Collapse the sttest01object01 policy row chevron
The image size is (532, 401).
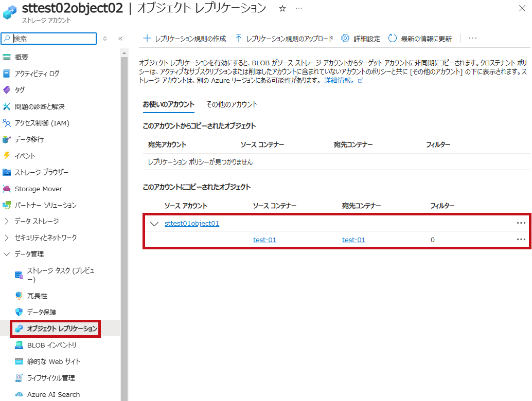coord(154,224)
